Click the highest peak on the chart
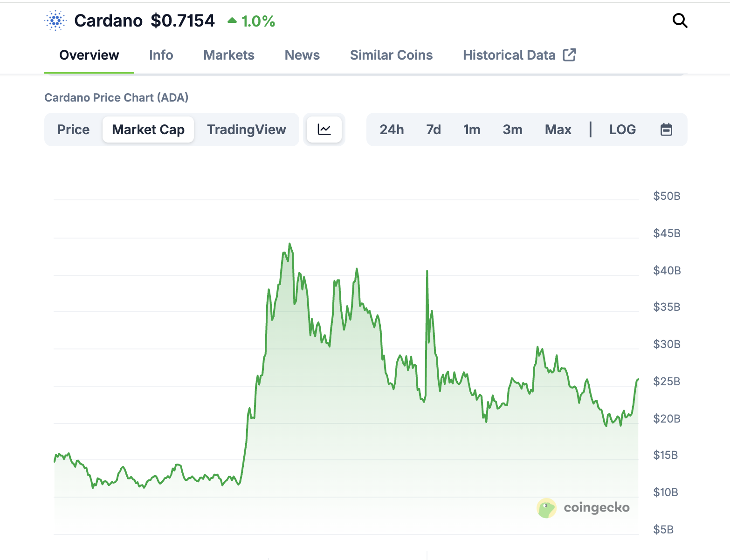 click(x=289, y=244)
